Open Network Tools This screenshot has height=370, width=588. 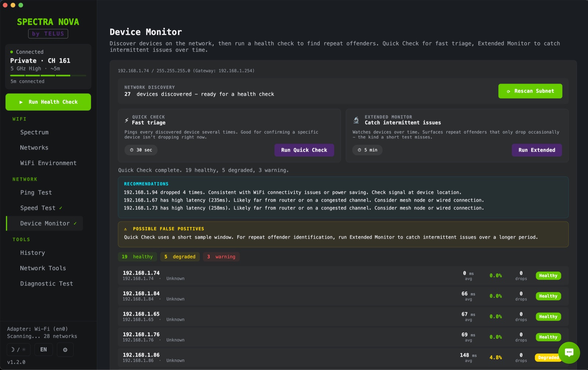(43, 268)
